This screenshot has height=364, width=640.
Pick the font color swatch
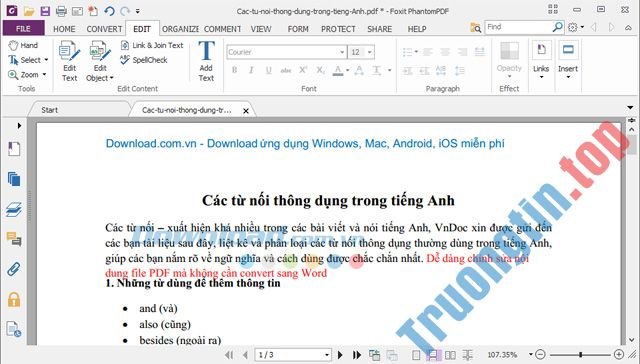338,71
